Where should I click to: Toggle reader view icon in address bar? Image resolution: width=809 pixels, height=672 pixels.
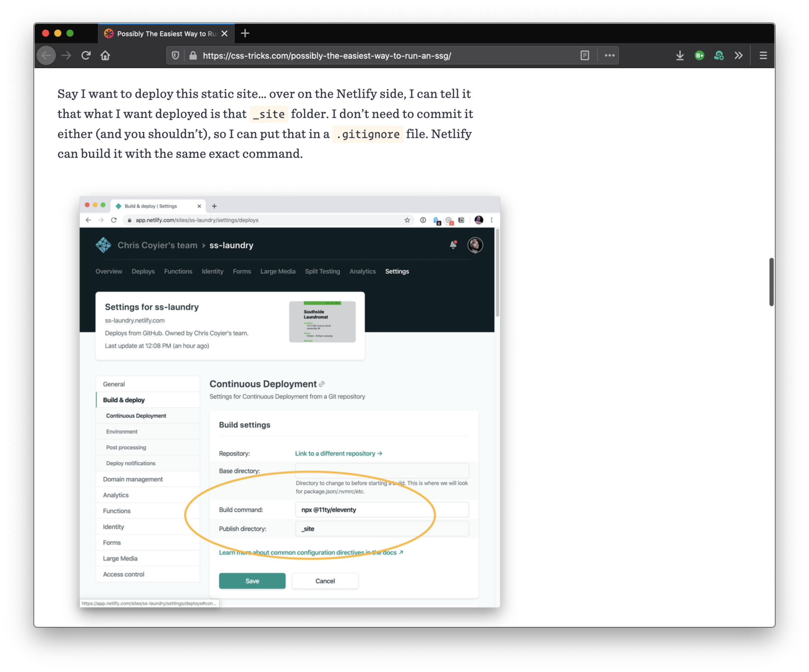tap(584, 55)
